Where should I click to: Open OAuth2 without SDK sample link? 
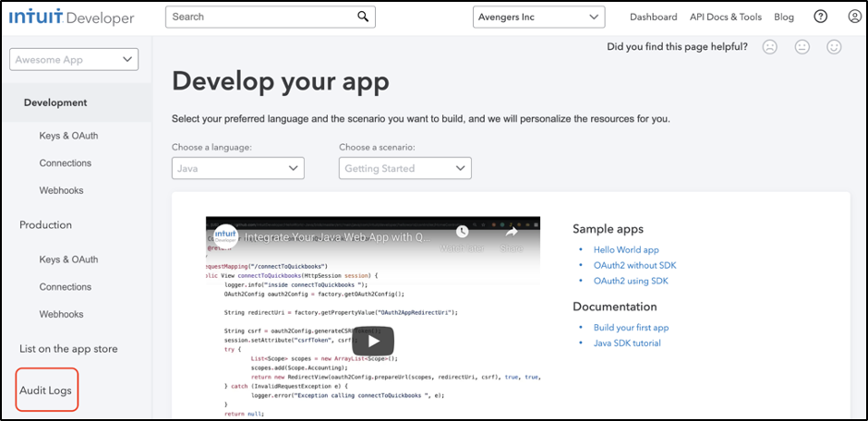[x=635, y=266]
